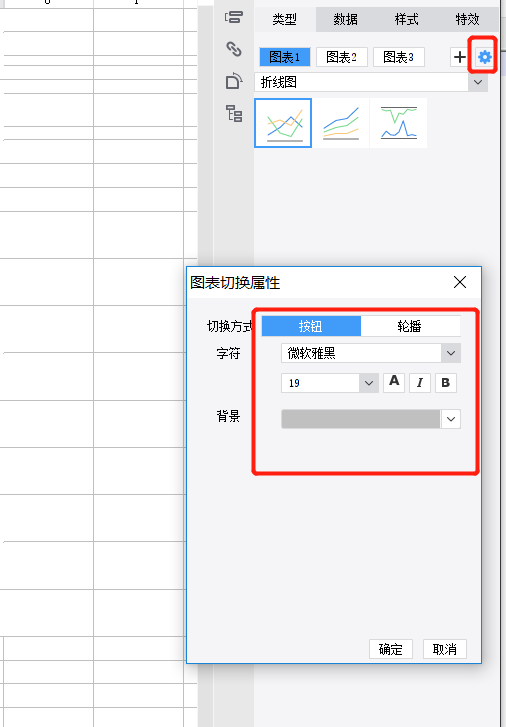This screenshot has height=727, width=506.
Task: Choose the third line chart thumbnail
Action: (398, 123)
